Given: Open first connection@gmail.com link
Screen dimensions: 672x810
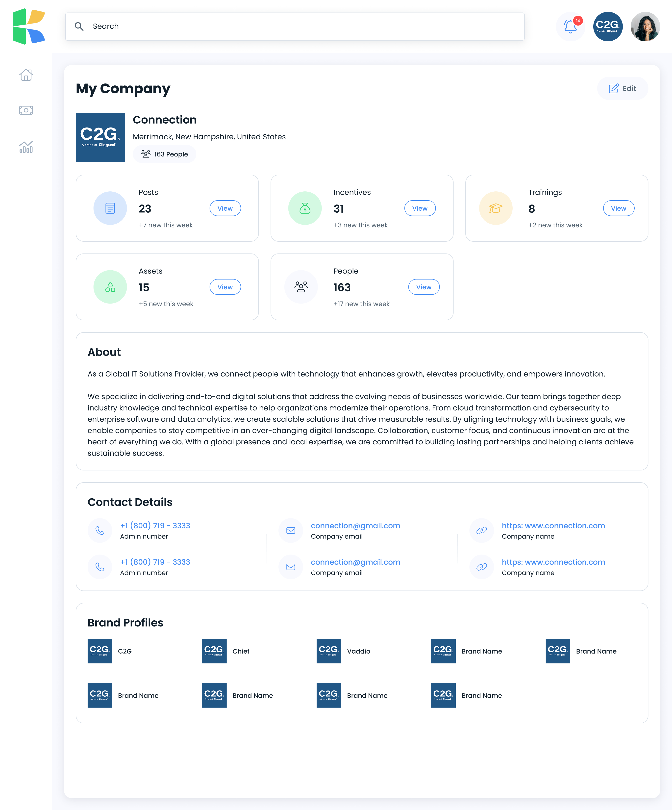Looking at the screenshot, I should coord(355,526).
